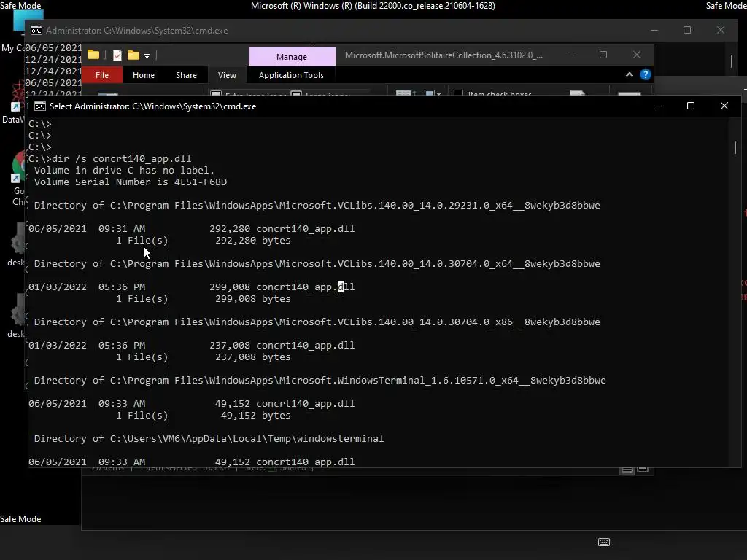Click the 'dir /s concrt140_app.dll' command line
The height and width of the screenshot is (560, 747).
109,158
